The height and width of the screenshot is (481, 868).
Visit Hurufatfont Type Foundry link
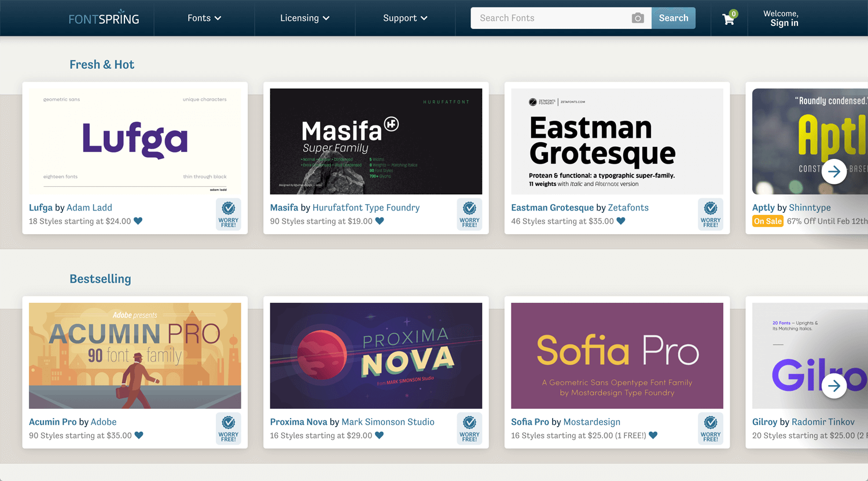pyautogui.click(x=366, y=208)
